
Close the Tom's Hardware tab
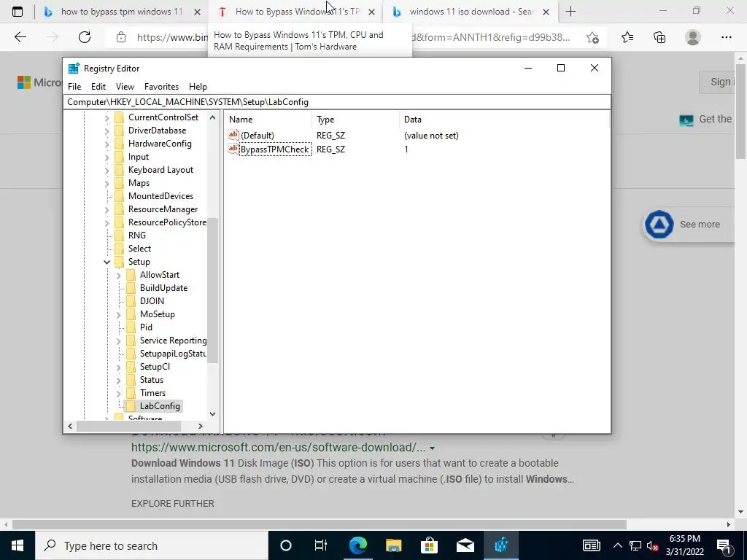[x=371, y=12]
